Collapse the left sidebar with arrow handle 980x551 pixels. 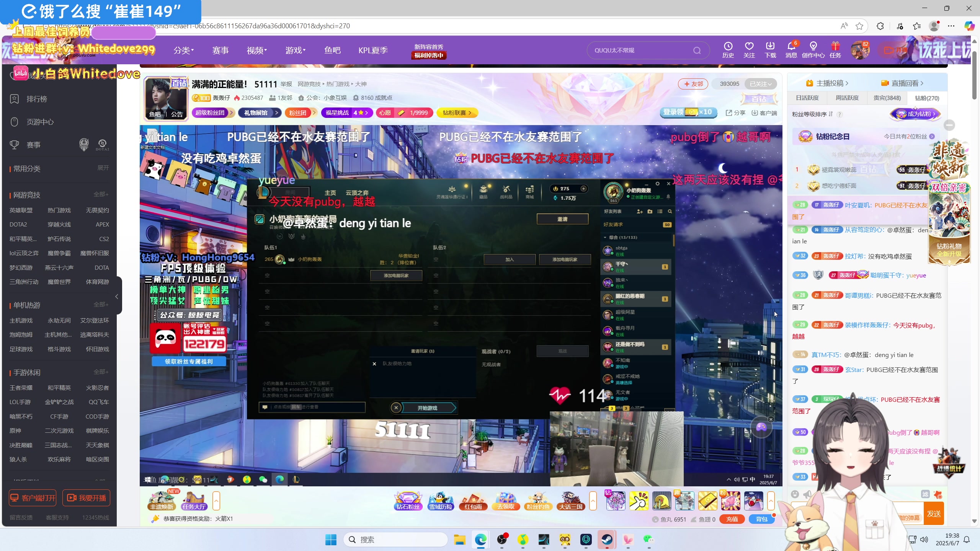[117, 296]
